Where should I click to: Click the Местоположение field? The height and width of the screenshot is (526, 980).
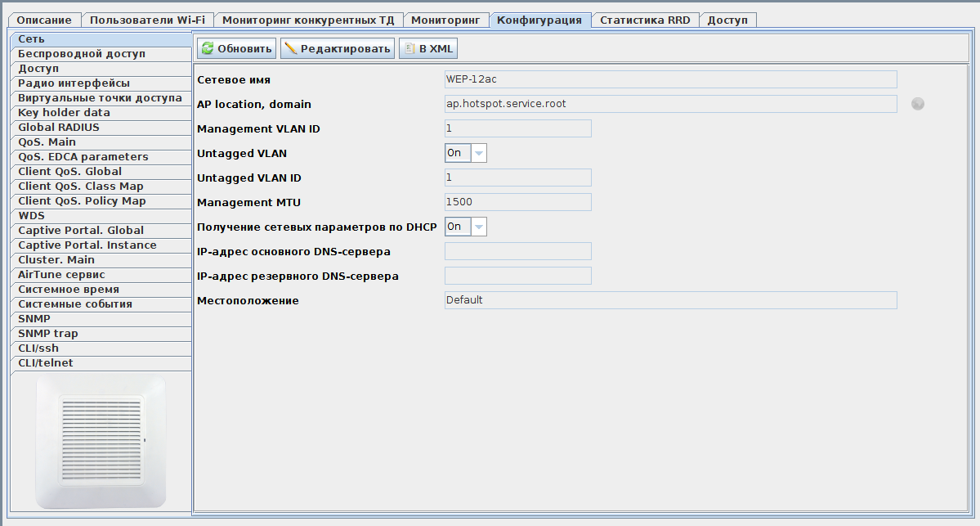[x=670, y=300]
